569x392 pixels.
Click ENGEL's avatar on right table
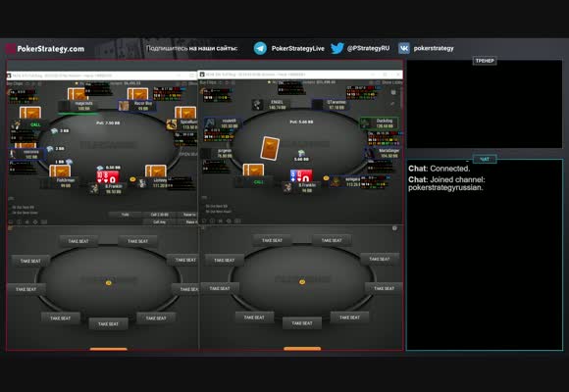tap(258, 105)
